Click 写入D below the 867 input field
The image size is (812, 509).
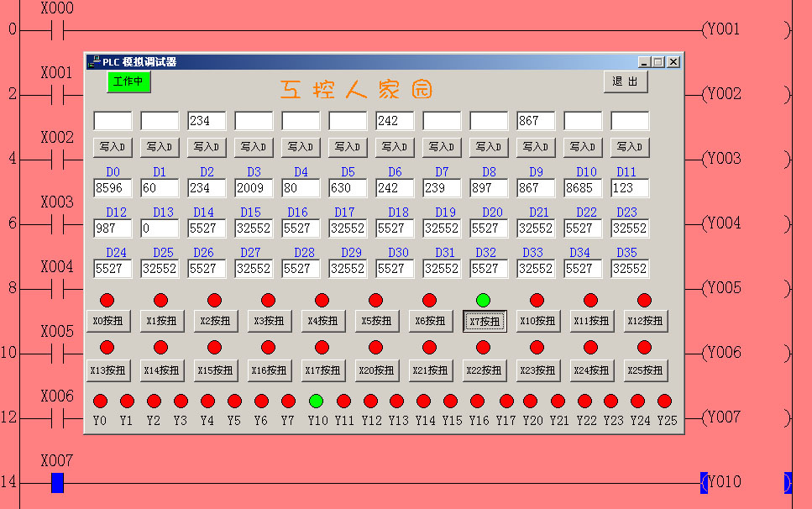[x=534, y=147]
